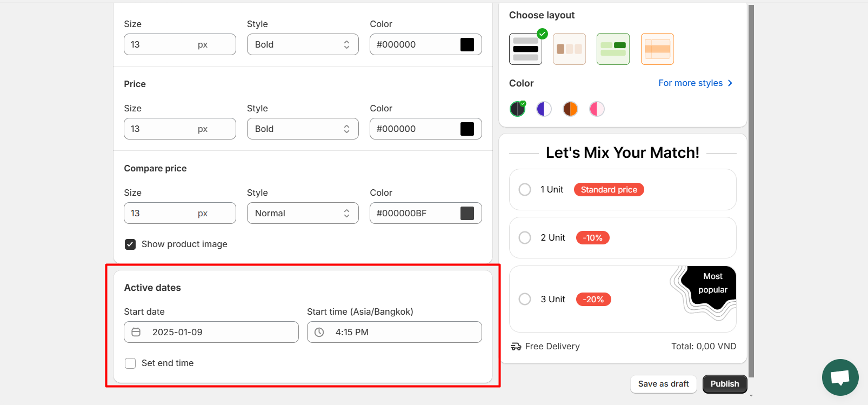The width and height of the screenshot is (868, 405).
Task: Select the orange color scheme circle
Action: pos(570,109)
